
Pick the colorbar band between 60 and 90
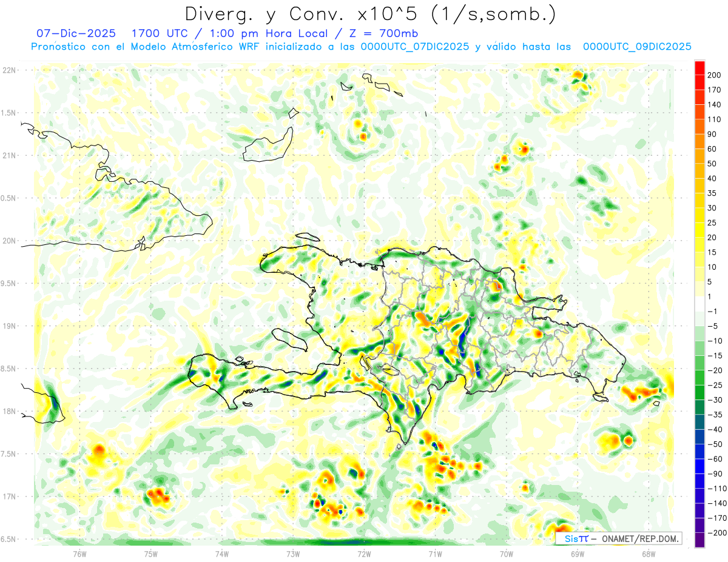coord(699,142)
